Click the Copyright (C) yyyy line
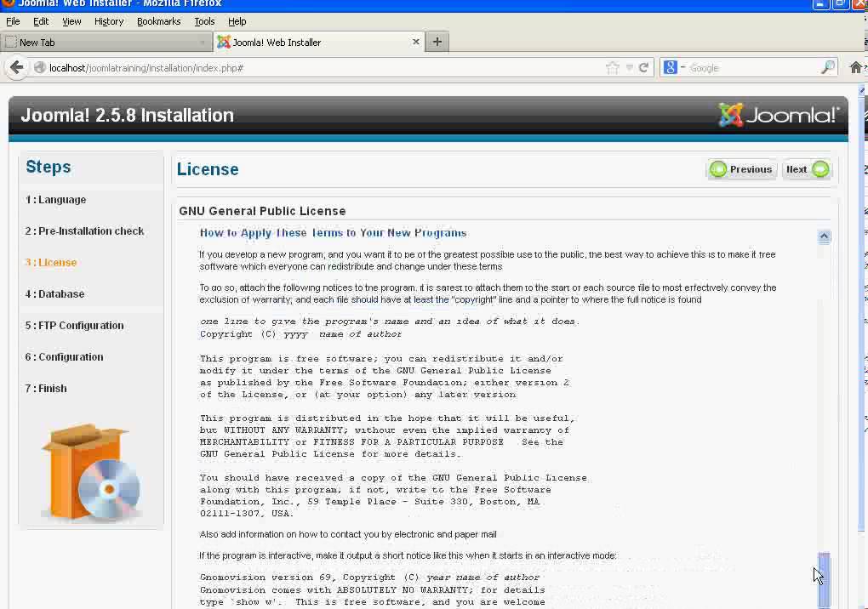 point(300,334)
